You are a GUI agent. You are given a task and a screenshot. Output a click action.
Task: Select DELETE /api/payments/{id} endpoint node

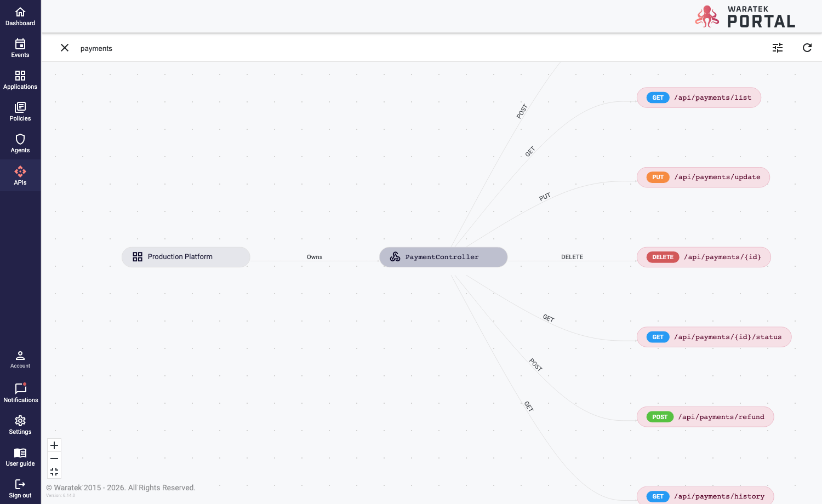[x=704, y=257]
